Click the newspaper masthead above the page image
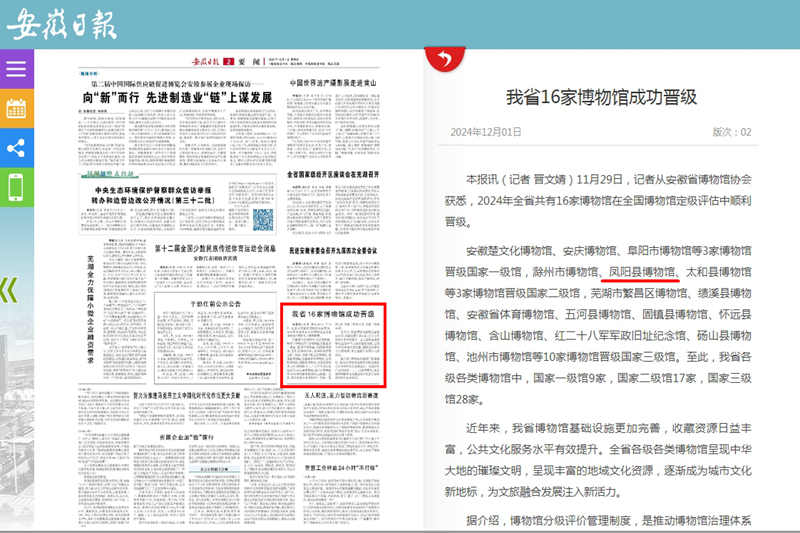This screenshot has width=800, height=533. tap(265, 62)
